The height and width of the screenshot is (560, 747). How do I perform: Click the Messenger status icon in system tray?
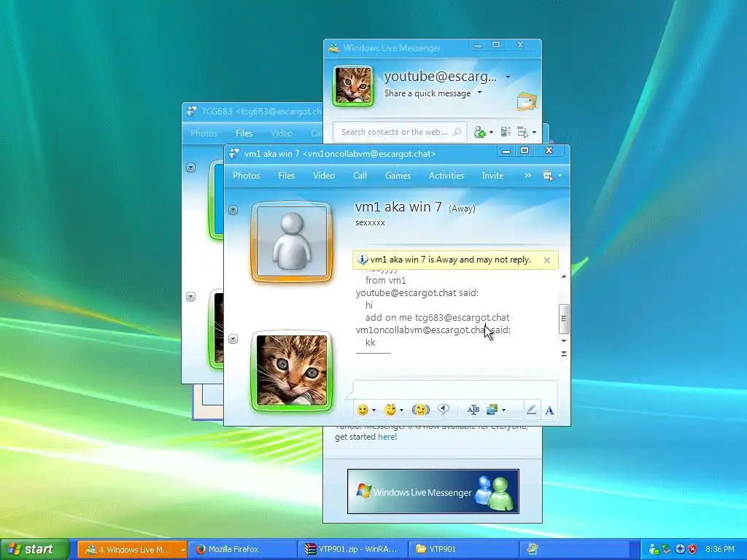point(654,549)
